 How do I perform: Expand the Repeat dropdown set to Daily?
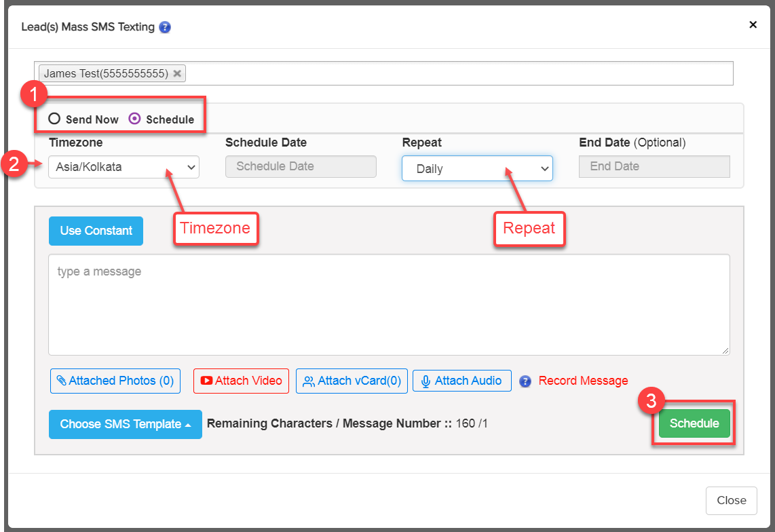point(477,169)
